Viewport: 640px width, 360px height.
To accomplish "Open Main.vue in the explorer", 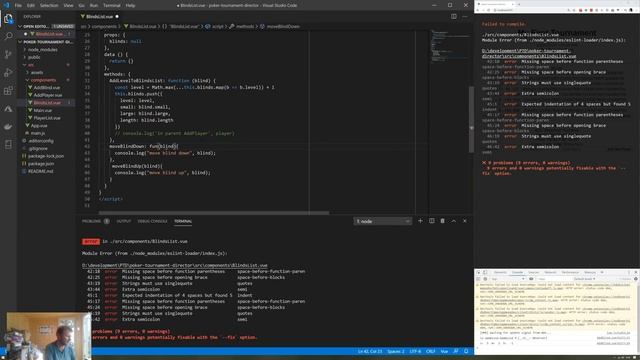I will coord(42,110).
